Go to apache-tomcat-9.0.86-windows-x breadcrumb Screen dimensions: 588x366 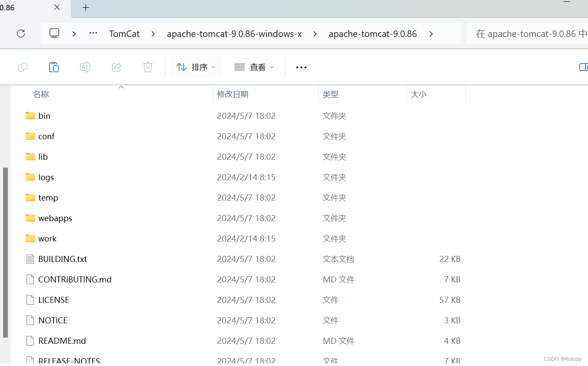point(234,34)
